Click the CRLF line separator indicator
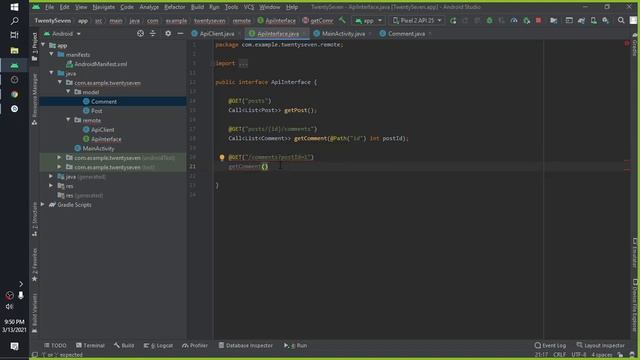The height and width of the screenshot is (360, 640). tap(559, 355)
